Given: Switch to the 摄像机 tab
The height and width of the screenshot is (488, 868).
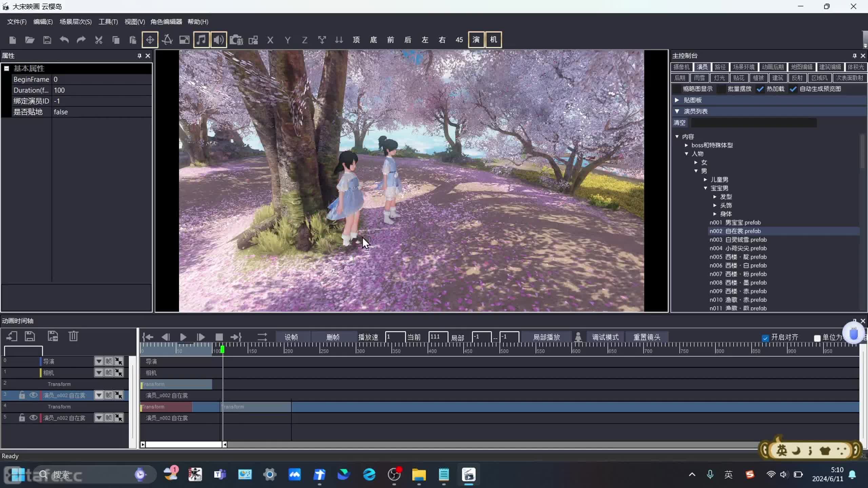Looking at the screenshot, I should [x=682, y=67].
